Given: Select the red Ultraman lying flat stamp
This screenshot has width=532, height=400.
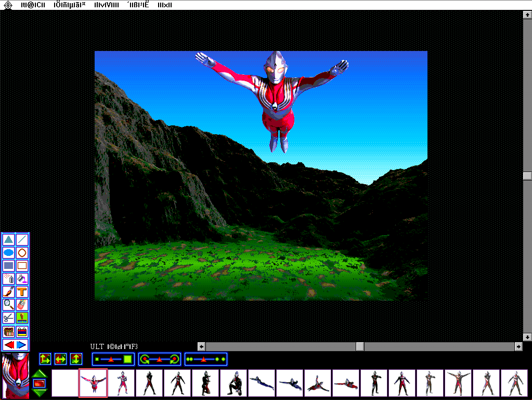Looking at the screenshot, I should 346,383.
